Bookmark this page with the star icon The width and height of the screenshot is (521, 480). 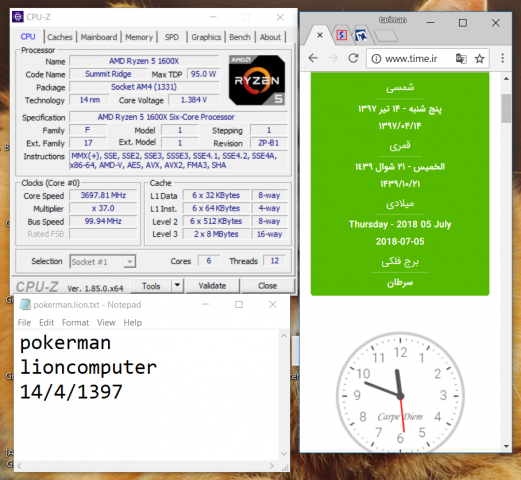(x=480, y=59)
